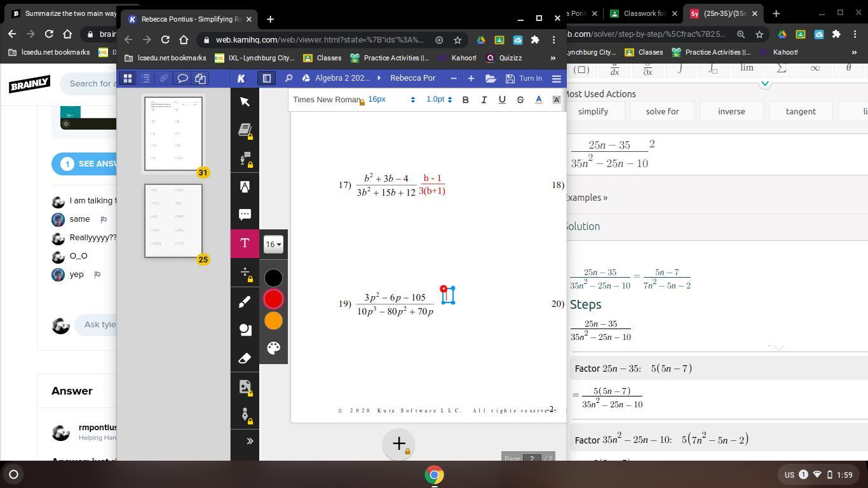Open Kami hamburger menu
The height and width of the screenshot is (488, 868).
pyautogui.click(x=556, y=78)
